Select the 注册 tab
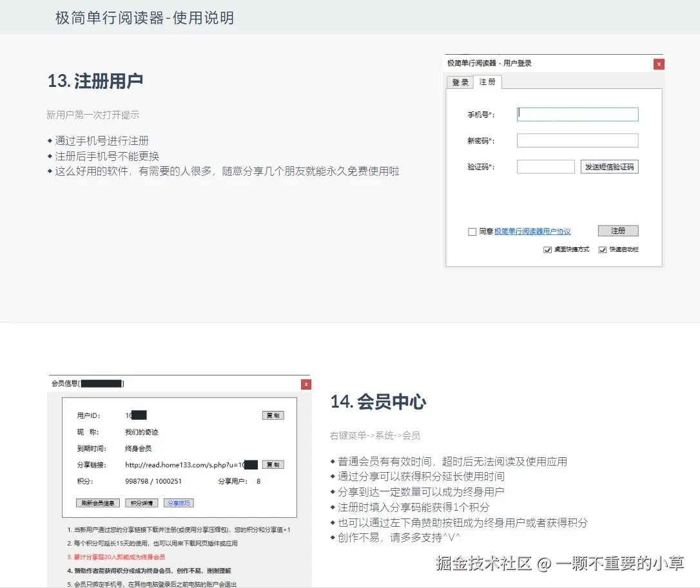The height and width of the screenshot is (588, 700). click(x=487, y=82)
